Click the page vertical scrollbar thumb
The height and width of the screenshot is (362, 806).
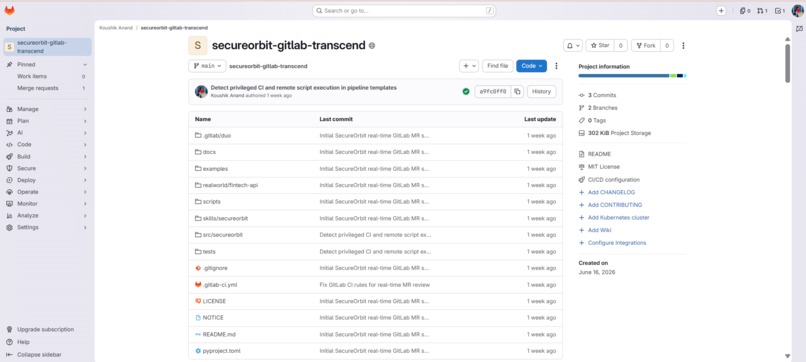pyautogui.click(x=787, y=63)
